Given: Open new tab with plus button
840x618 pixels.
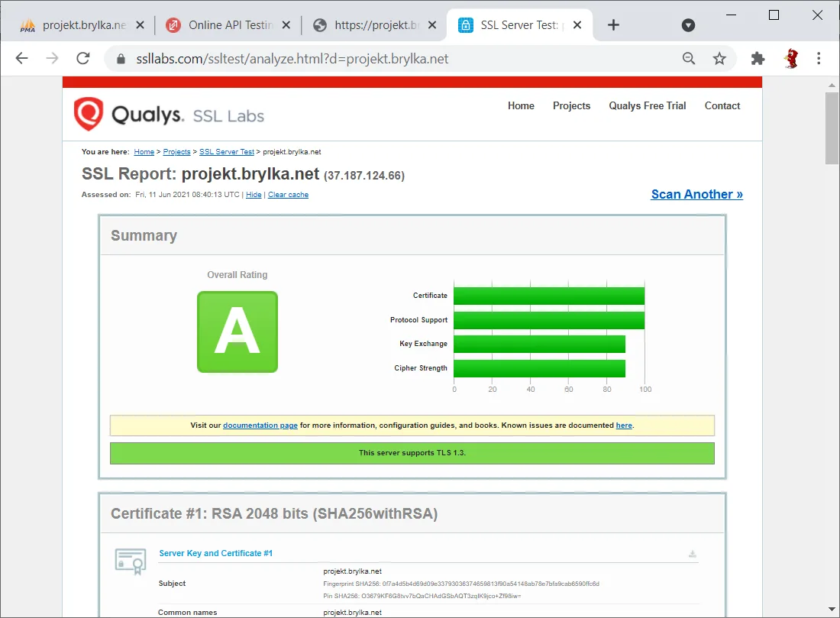Looking at the screenshot, I should (613, 25).
